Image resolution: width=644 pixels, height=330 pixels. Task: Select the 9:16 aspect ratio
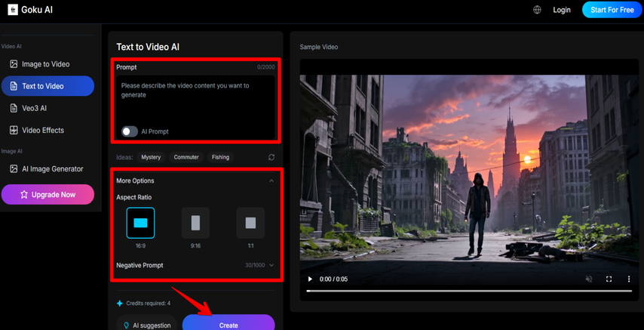coord(195,223)
